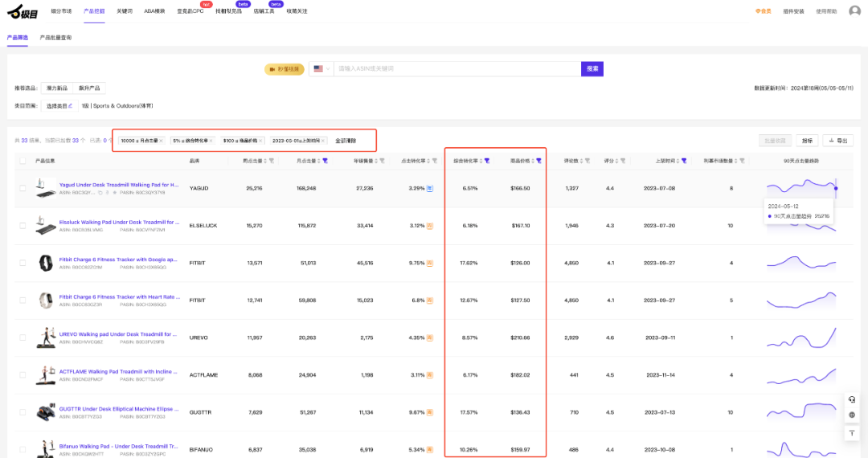Click the back-to-top arrow icon
The width and height of the screenshot is (868, 458).
(x=851, y=433)
